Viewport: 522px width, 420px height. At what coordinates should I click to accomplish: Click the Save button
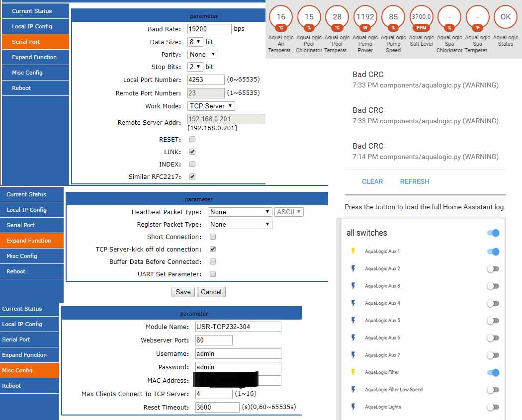(183, 292)
